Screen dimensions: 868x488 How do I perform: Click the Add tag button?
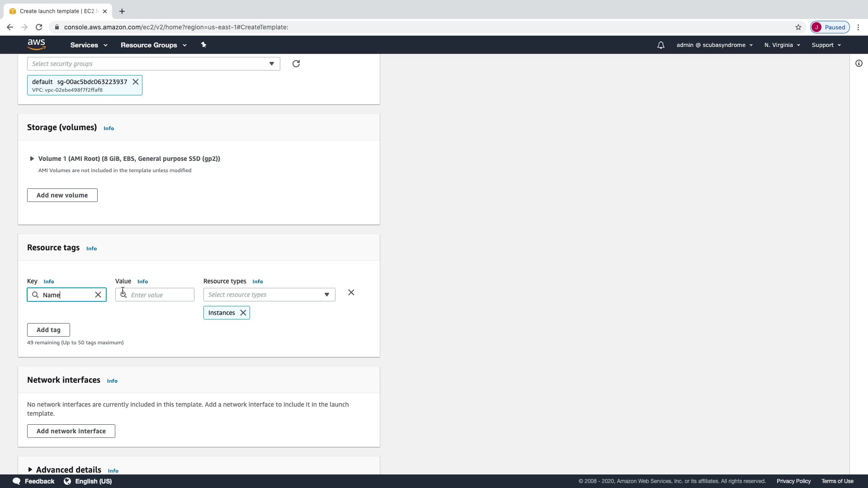point(48,330)
